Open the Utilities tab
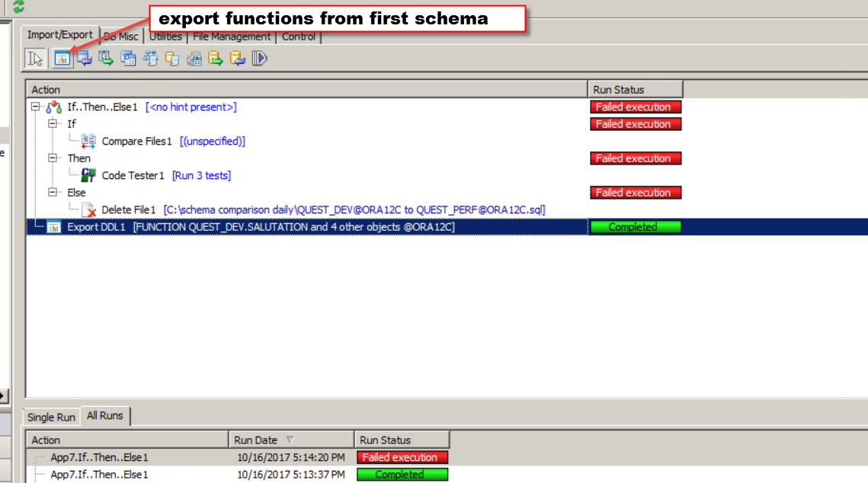Image resolution: width=868 pixels, height=483 pixels. (165, 37)
